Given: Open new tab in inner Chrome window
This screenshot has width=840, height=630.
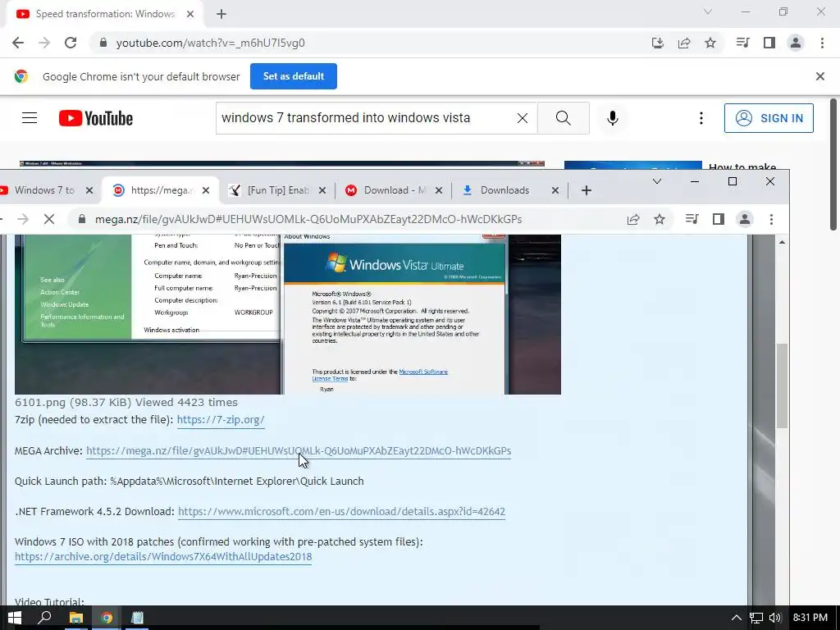Looking at the screenshot, I should pos(587,190).
